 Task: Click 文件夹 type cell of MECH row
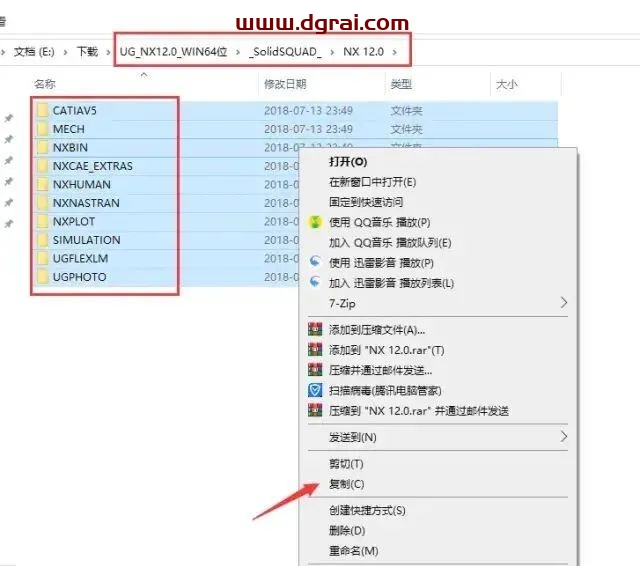406,129
